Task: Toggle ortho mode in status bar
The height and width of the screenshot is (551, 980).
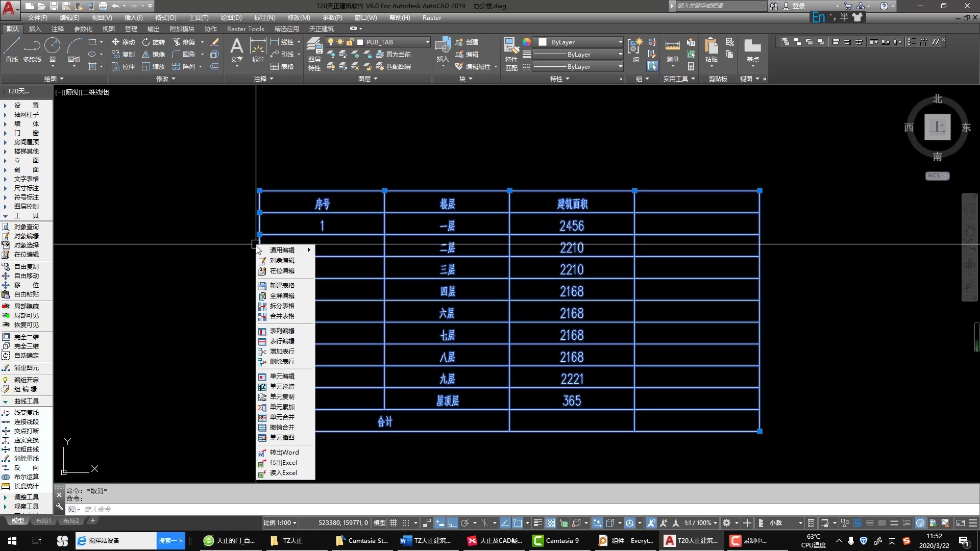Action: [x=453, y=523]
